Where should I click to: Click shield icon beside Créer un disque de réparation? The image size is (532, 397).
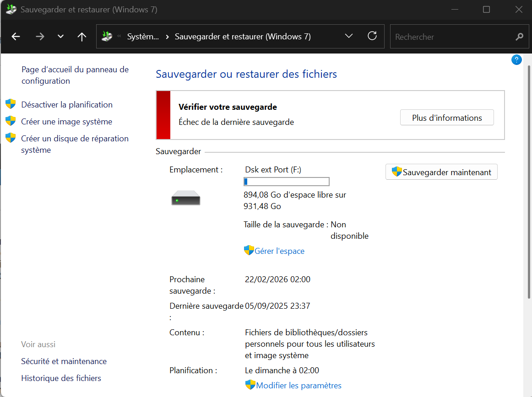point(11,138)
